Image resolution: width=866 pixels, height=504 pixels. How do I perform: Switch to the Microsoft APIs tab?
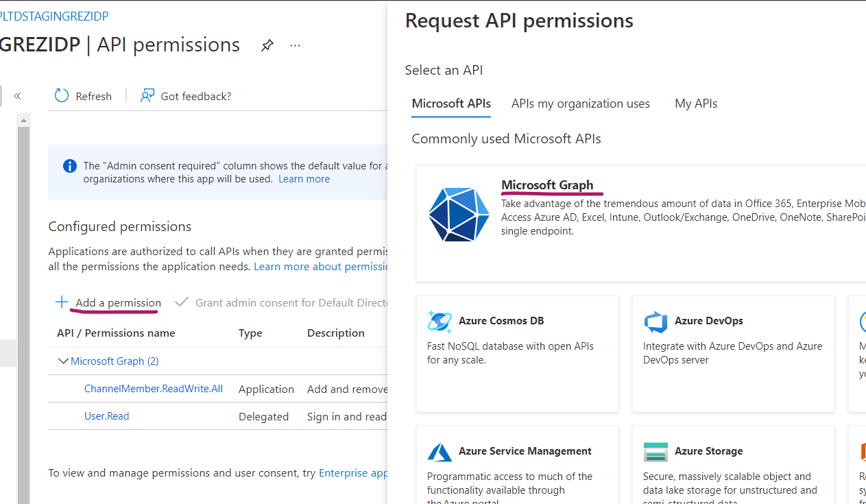coord(451,104)
